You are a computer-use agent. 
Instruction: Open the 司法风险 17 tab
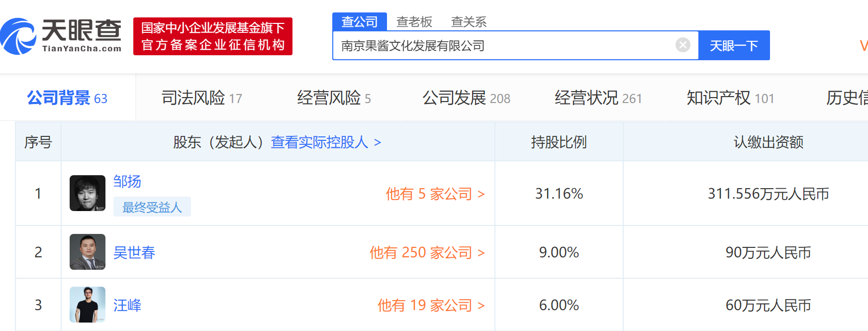202,98
